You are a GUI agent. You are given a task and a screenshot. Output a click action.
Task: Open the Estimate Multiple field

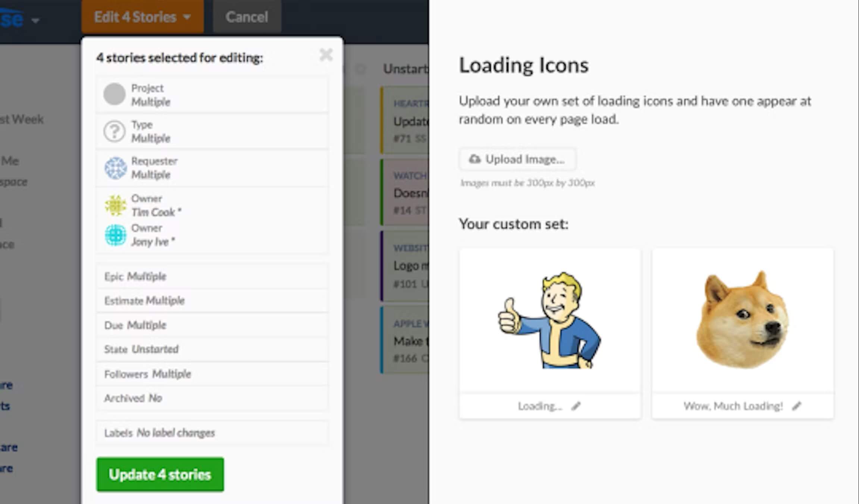pos(212,301)
